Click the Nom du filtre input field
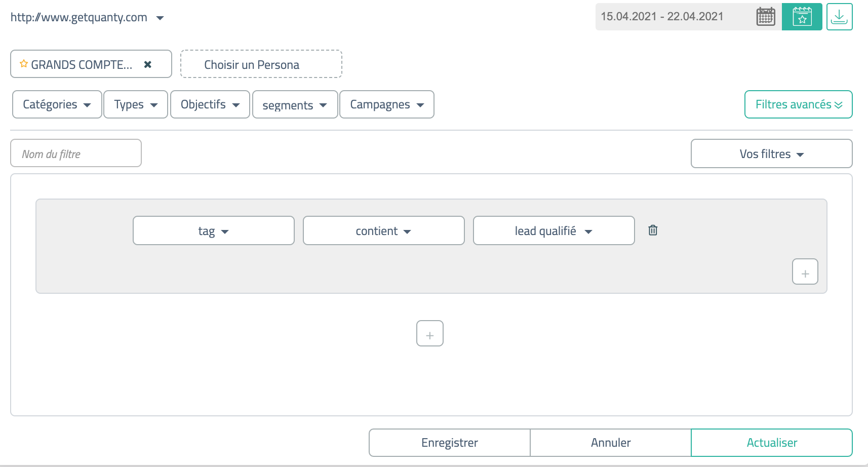 pos(76,153)
